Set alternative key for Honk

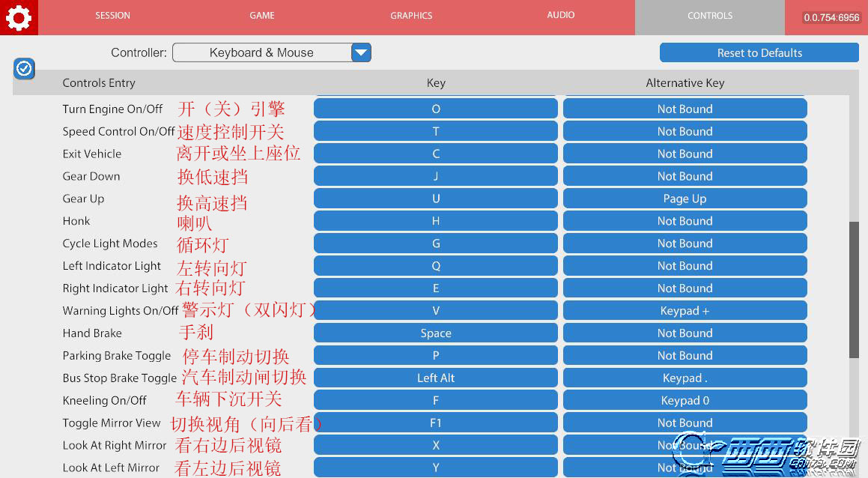tap(685, 221)
